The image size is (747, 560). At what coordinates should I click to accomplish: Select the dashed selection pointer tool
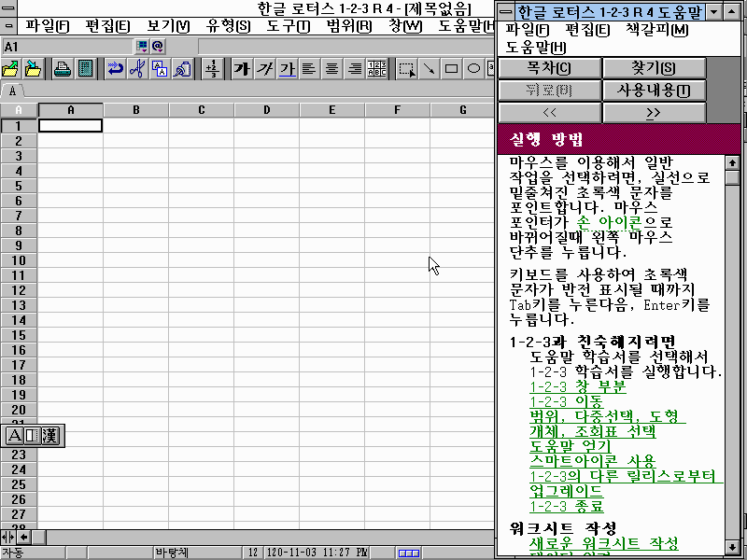pyautogui.click(x=406, y=69)
